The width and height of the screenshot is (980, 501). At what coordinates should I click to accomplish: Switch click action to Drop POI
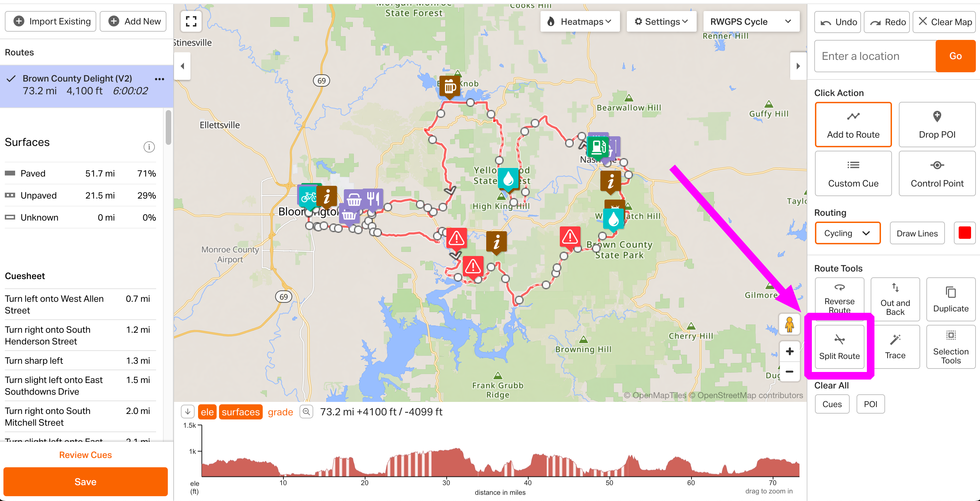pyautogui.click(x=937, y=125)
